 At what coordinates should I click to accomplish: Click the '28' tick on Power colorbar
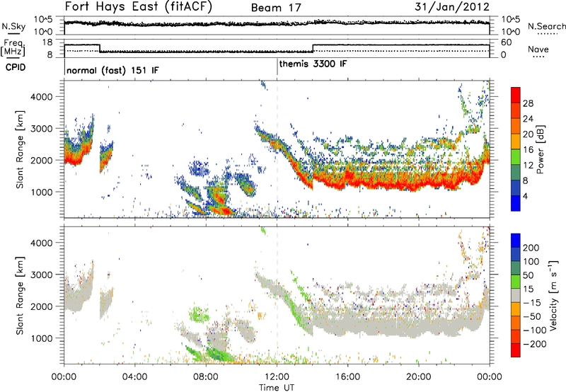point(528,103)
